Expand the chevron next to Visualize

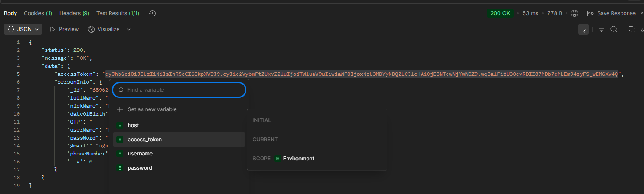129,29
